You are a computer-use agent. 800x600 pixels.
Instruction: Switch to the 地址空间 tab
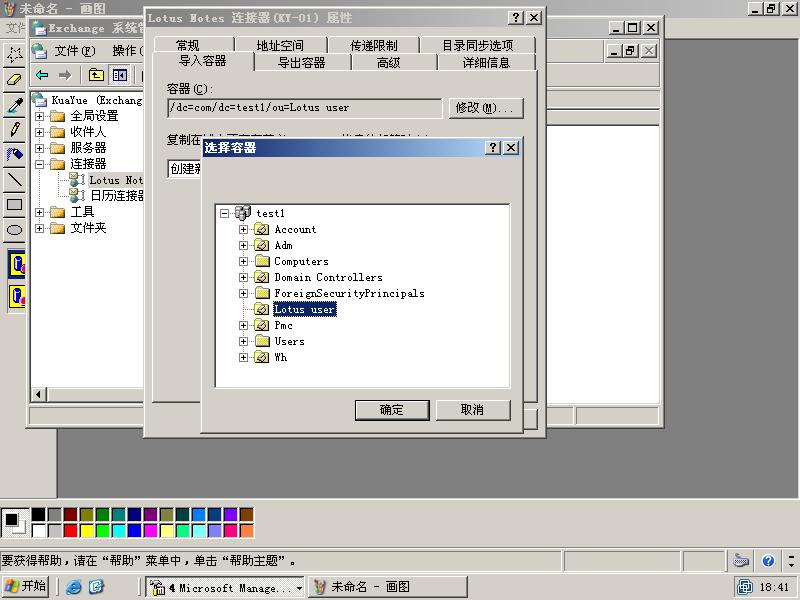pos(280,45)
